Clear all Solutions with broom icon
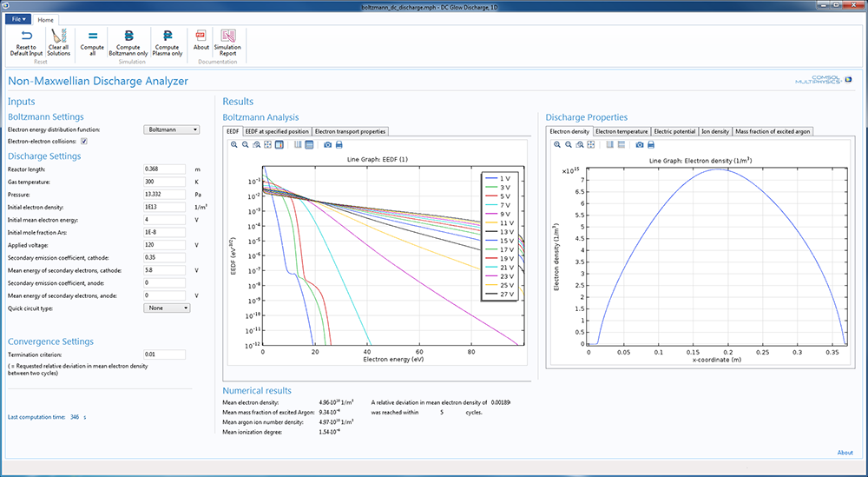 click(x=59, y=36)
